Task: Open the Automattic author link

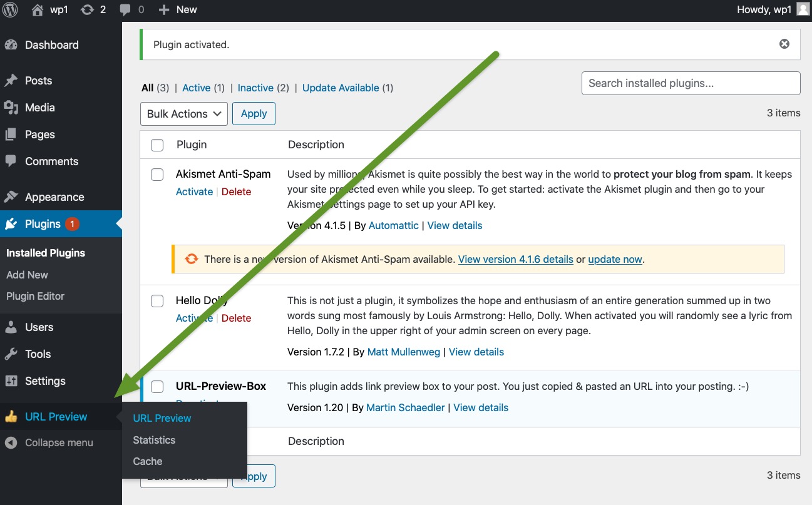Action: click(x=394, y=226)
